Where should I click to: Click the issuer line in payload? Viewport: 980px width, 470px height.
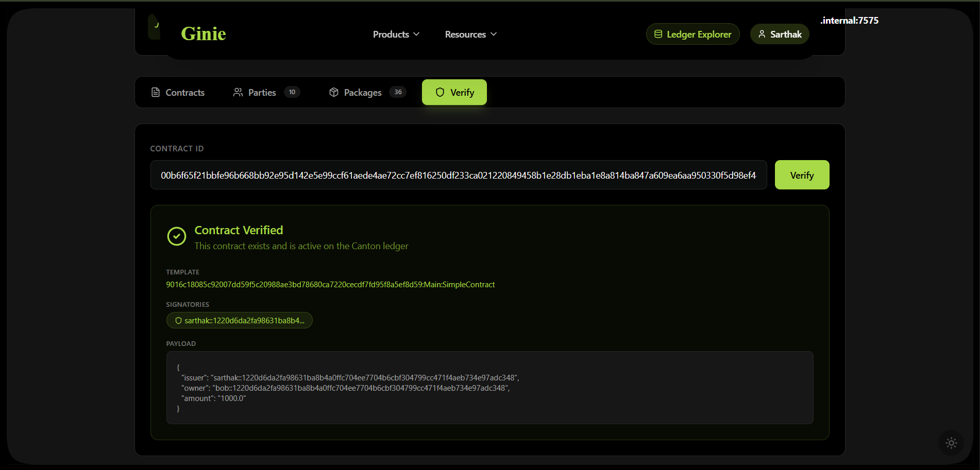pyautogui.click(x=350, y=378)
